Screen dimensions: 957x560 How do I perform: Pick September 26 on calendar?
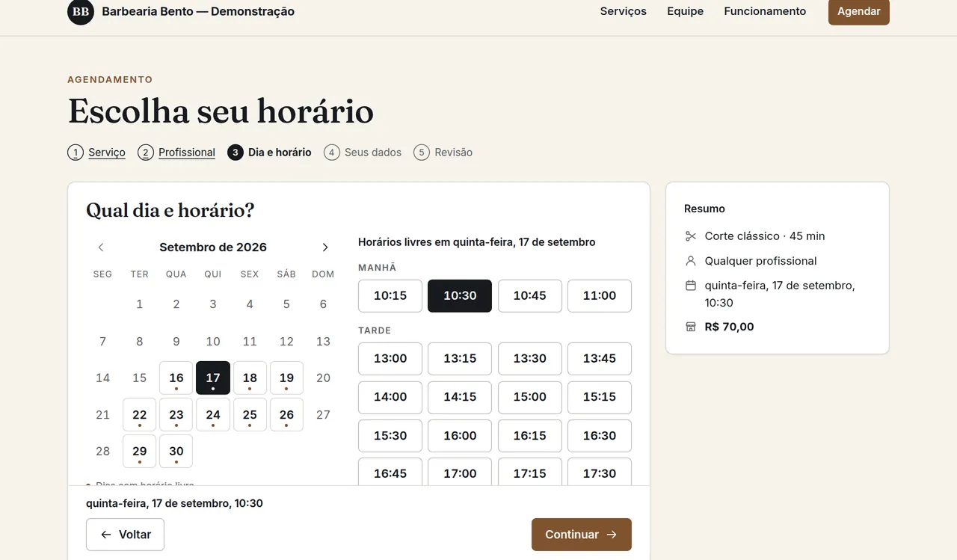(286, 415)
